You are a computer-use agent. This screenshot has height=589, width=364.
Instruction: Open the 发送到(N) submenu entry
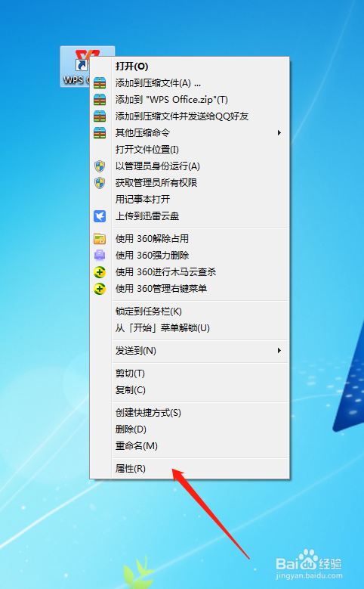pos(190,351)
